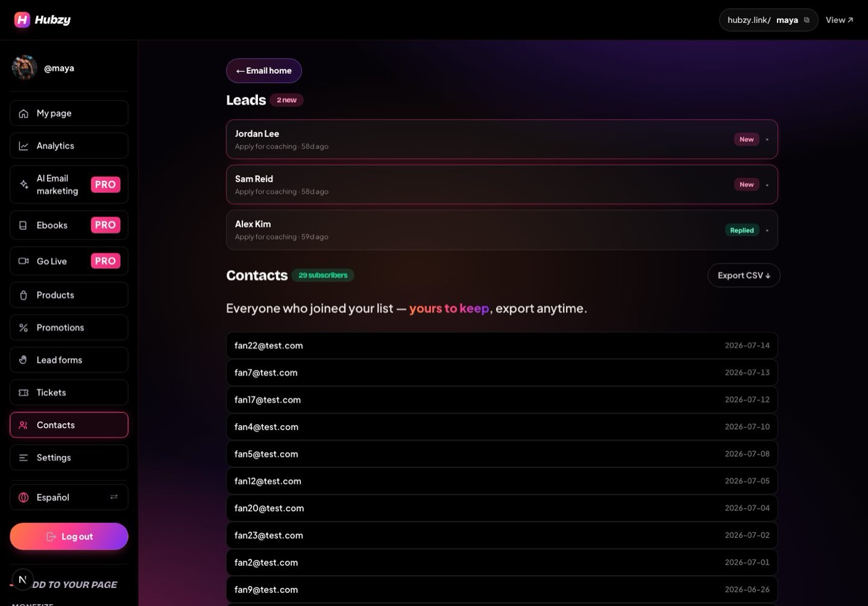Click the Go Live camera icon
This screenshot has height=606, width=868.
point(24,261)
